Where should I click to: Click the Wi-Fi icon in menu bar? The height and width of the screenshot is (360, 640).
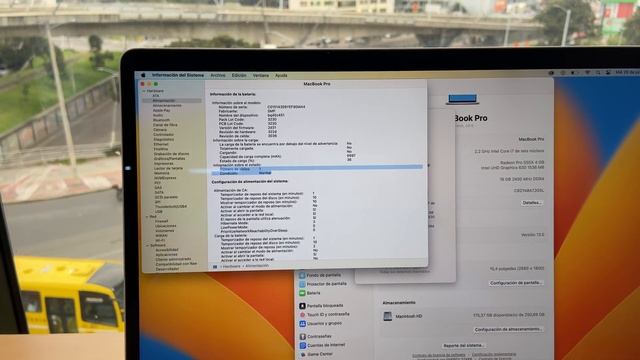(588, 72)
